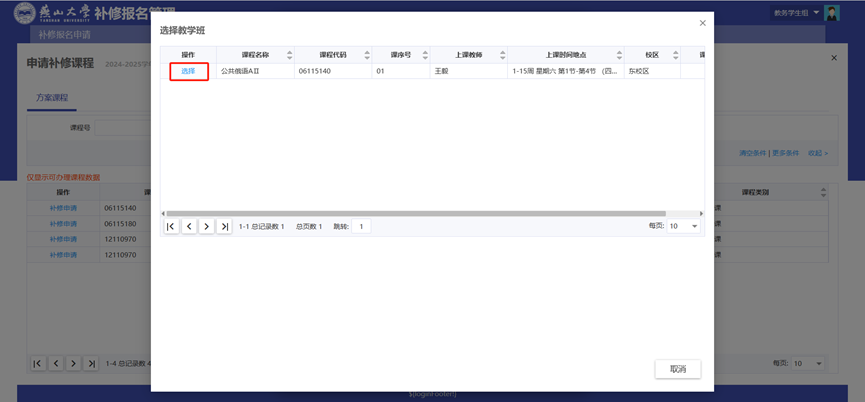Click 选择 link for 公共俄语AII

click(x=188, y=71)
